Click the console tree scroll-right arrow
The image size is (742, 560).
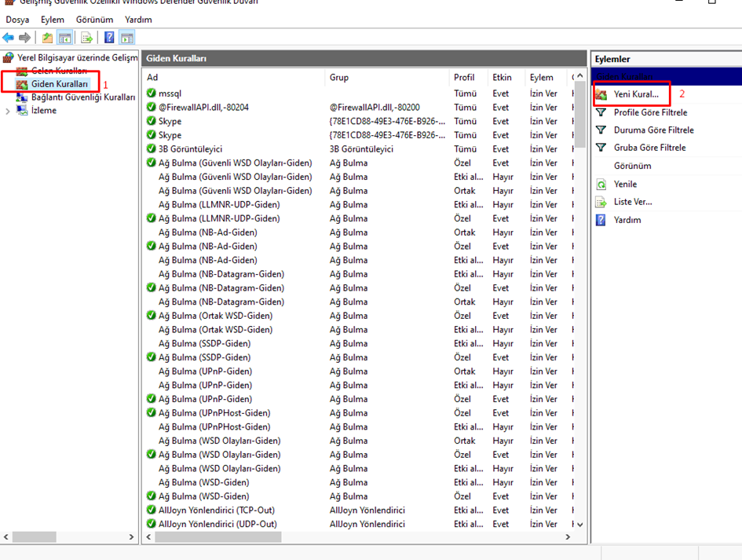point(131,536)
